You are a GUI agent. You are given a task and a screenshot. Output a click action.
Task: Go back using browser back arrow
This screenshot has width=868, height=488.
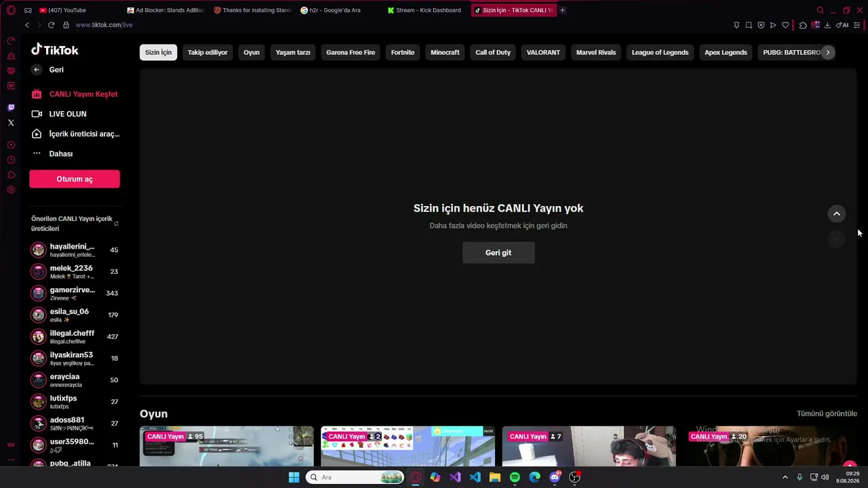(x=27, y=25)
